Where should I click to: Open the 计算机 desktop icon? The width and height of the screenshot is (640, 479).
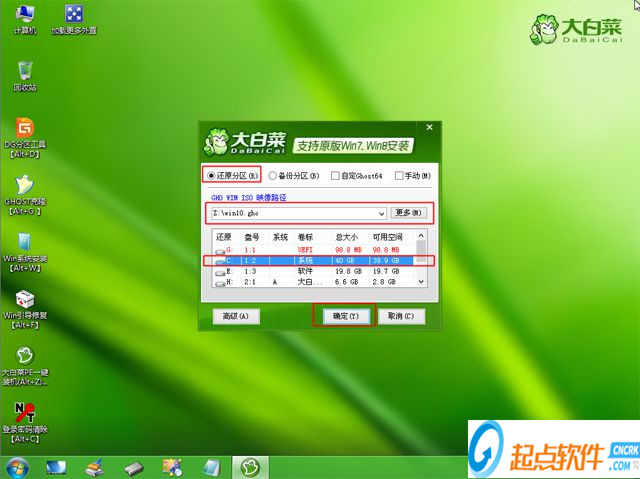click(x=24, y=14)
